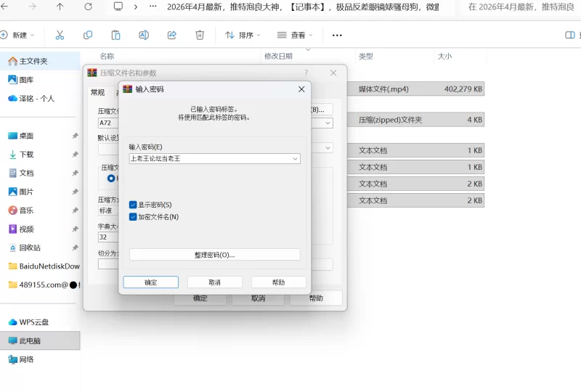
Task: Go back with the left arrow
Action: pos(4,7)
